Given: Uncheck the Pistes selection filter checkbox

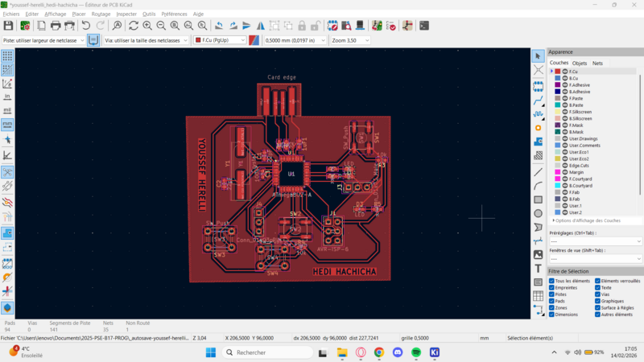Looking at the screenshot, I should tap(551, 294).
